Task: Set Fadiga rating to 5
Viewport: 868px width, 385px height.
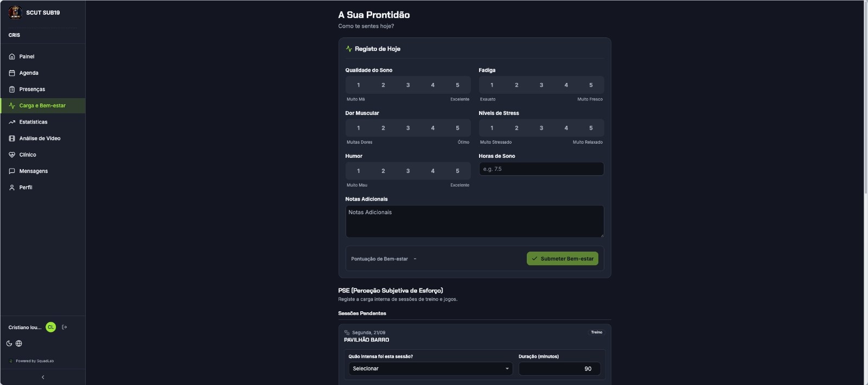Action: click(x=591, y=85)
